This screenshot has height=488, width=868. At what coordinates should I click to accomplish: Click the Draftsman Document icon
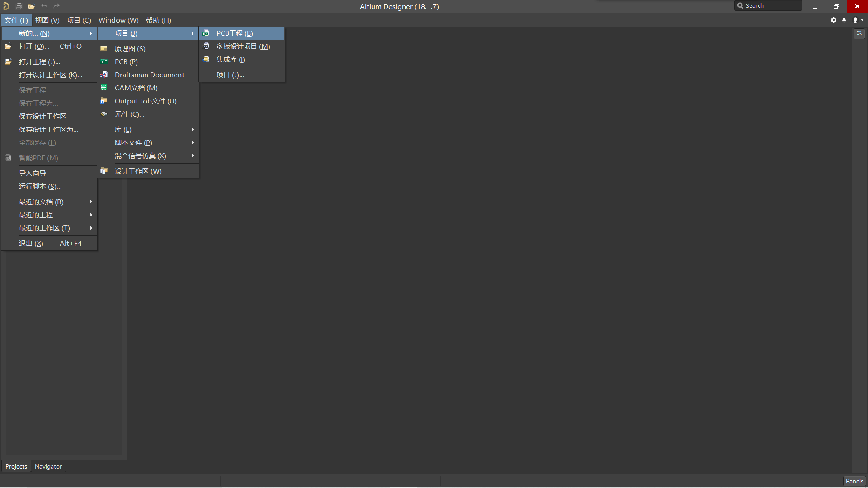104,75
